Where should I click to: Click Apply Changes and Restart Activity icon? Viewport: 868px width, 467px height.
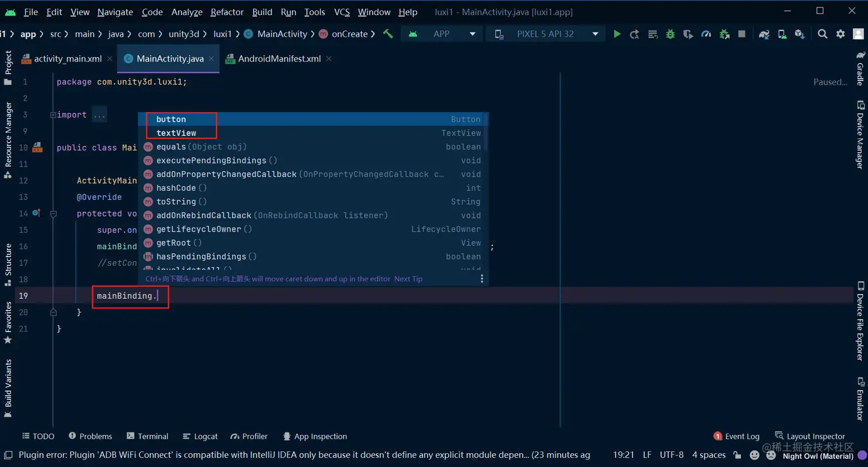634,34
